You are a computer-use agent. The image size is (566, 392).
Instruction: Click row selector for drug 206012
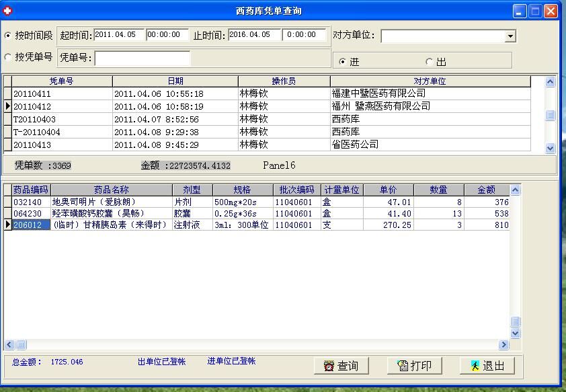pos(7,225)
